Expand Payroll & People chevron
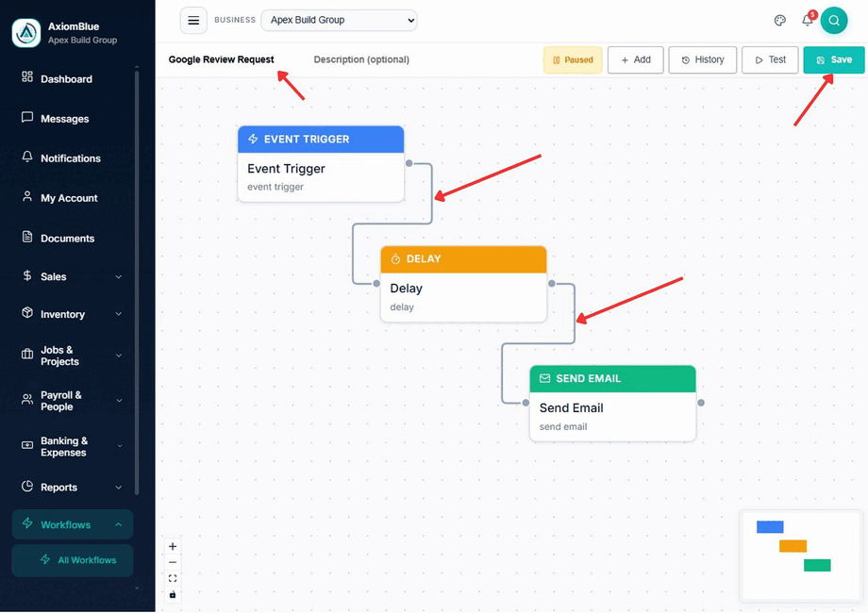The width and height of the screenshot is (868, 613). (x=119, y=401)
